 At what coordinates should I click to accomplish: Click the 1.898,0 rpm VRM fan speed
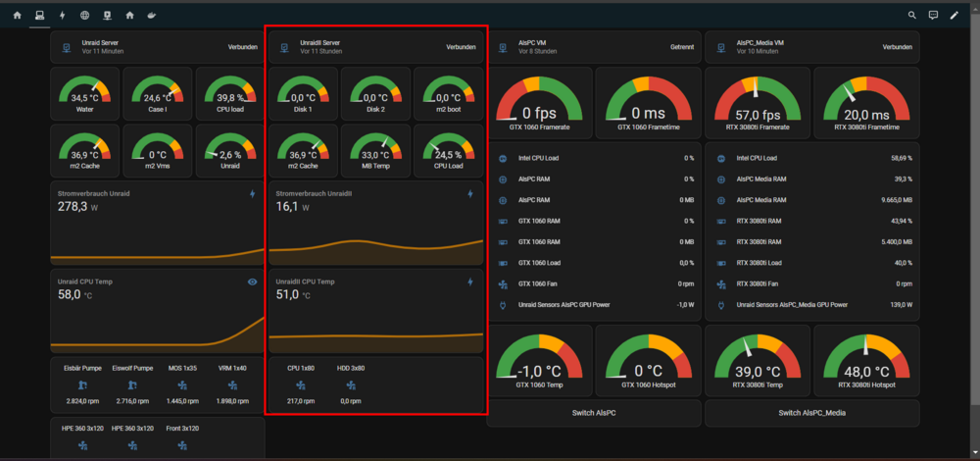click(x=232, y=401)
